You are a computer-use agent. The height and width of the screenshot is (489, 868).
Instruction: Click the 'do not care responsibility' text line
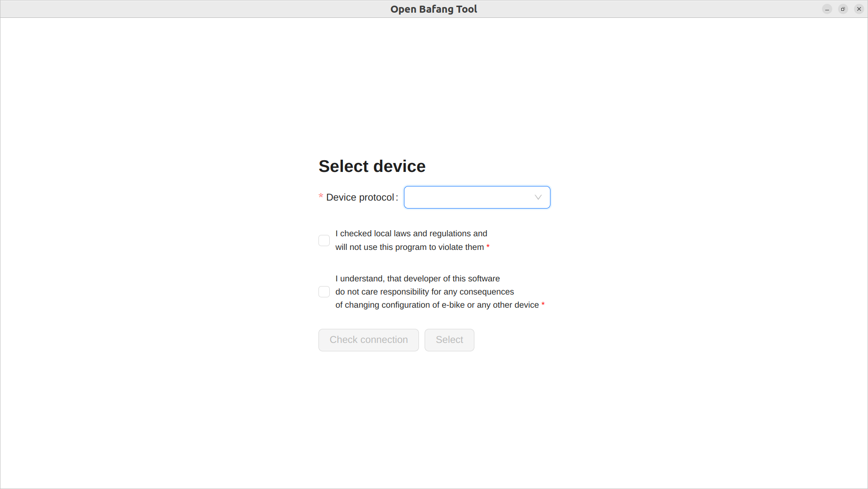tap(425, 292)
